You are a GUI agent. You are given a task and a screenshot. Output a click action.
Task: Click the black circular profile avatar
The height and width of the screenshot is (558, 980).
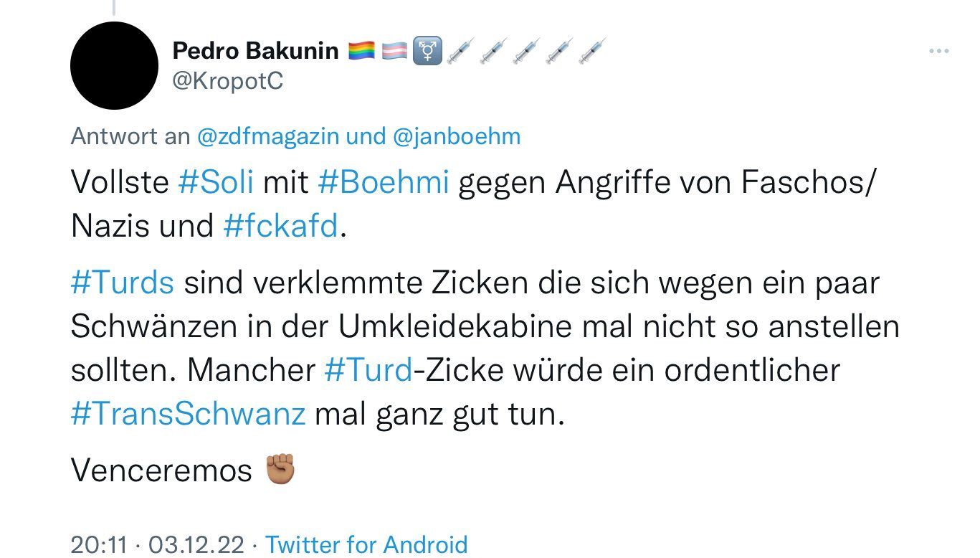coord(114,66)
